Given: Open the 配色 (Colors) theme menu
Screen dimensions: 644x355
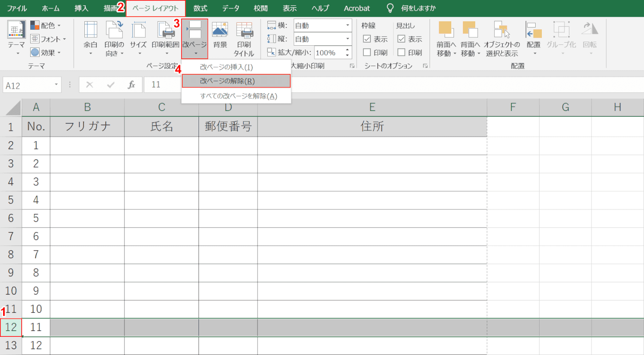Looking at the screenshot, I should pos(45,26).
